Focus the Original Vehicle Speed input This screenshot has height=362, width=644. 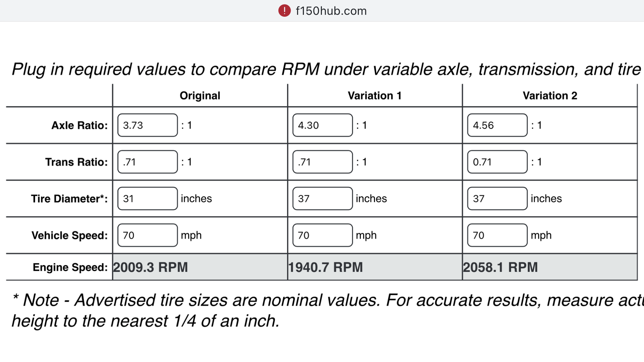pyautogui.click(x=148, y=235)
